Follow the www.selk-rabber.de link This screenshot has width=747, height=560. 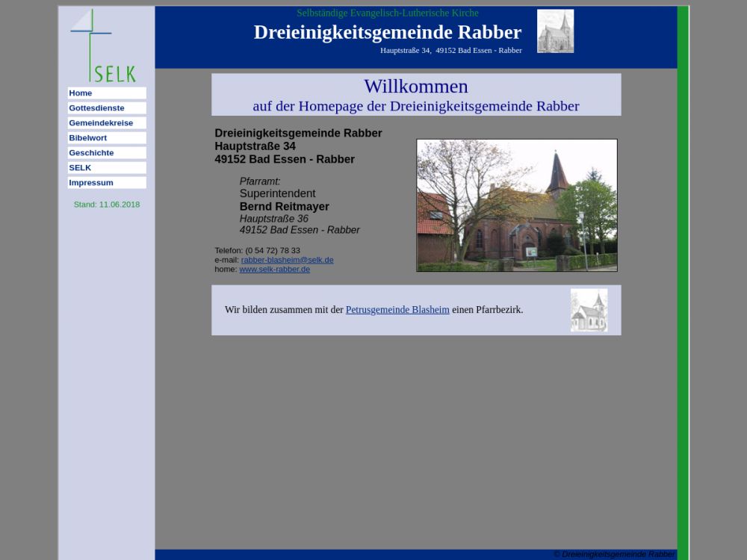(x=274, y=269)
